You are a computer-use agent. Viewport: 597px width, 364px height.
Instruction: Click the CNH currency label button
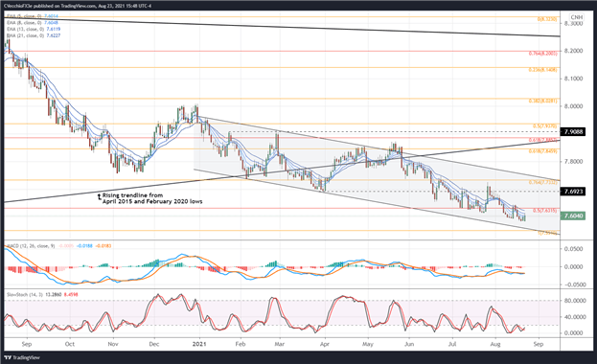(x=577, y=17)
